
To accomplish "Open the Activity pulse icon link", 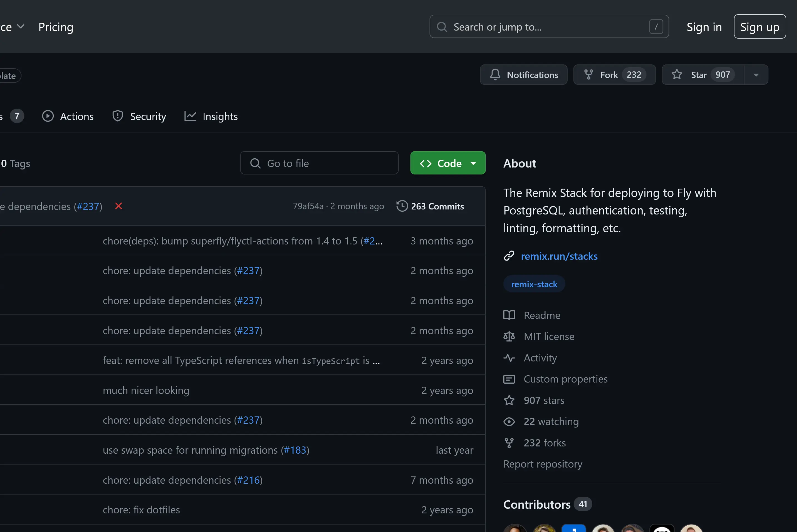I will [509, 358].
